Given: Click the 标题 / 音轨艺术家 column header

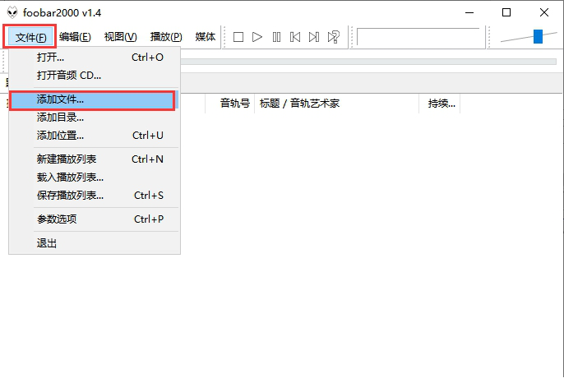Looking at the screenshot, I should pos(337,104).
